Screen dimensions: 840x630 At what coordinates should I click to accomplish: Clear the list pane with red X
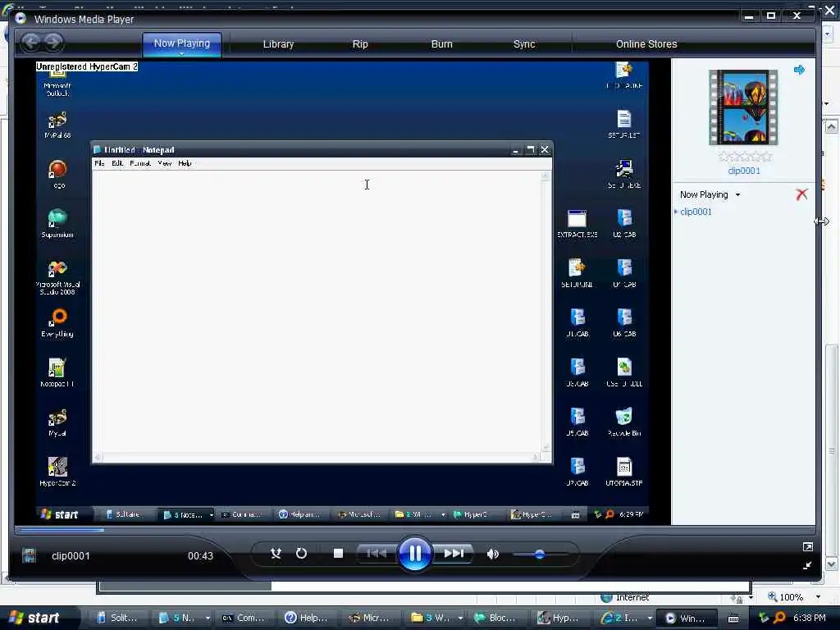[x=801, y=194]
